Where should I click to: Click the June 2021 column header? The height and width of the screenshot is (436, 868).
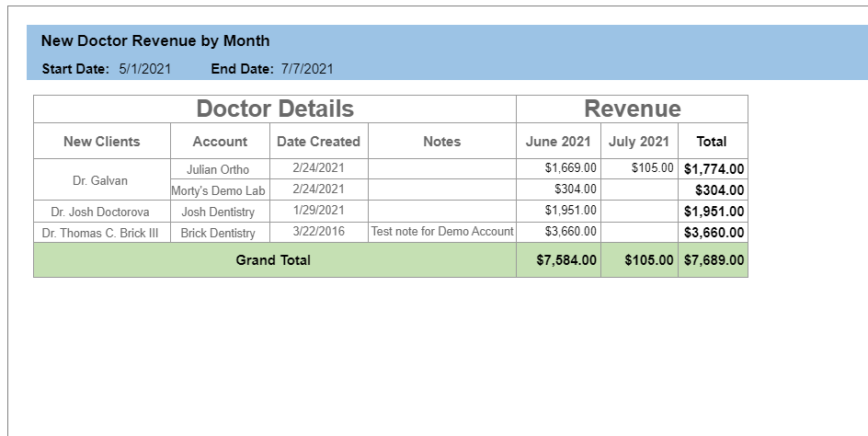click(558, 142)
